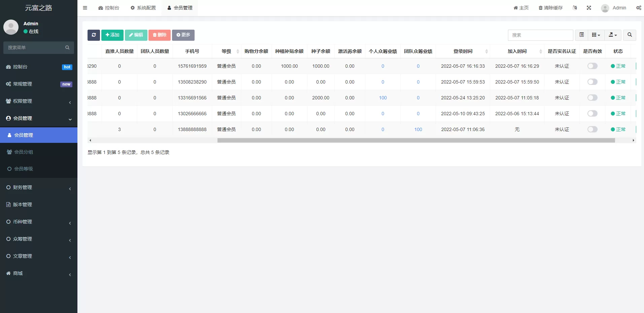Enable validity switch on row ending 13316691566
Image resolution: width=644 pixels, height=313 pixels.
click(592, 98)
